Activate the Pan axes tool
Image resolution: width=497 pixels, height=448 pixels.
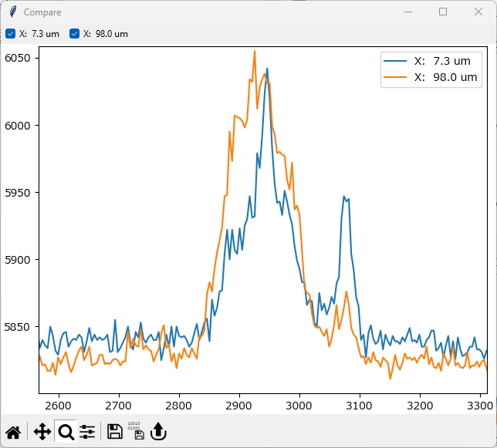tap(42, 432)
